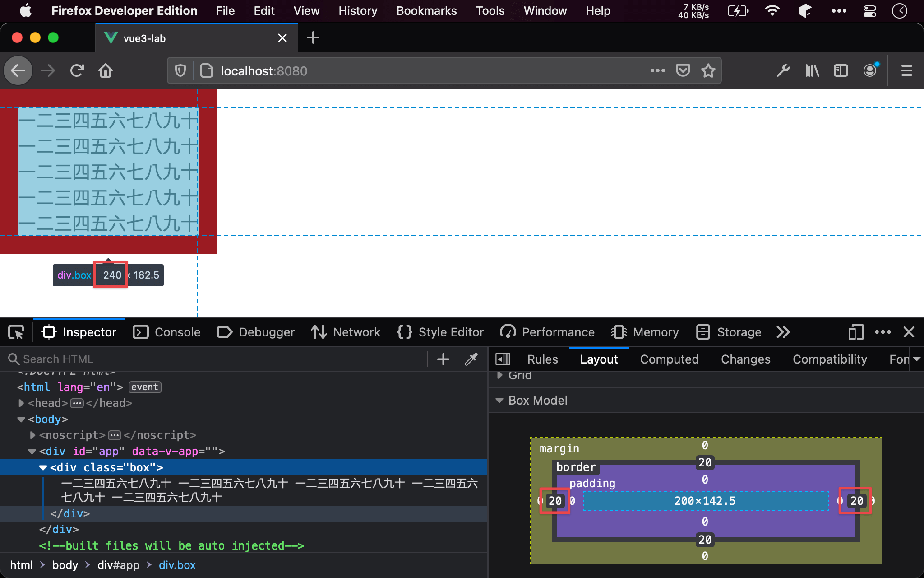
Task: Show more devtools tabs chevron
Action: (783, 332)
